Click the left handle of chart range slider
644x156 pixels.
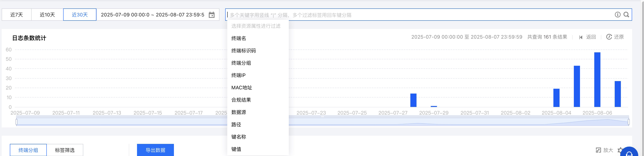click(16, 122)
